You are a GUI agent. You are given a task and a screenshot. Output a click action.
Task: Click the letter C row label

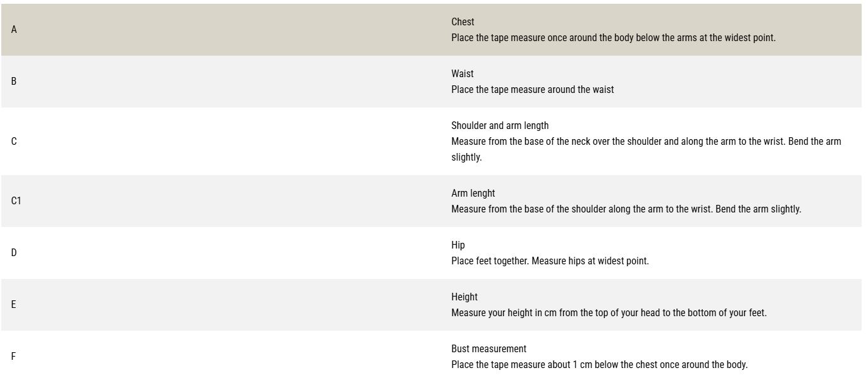click(x=14, y=141)
